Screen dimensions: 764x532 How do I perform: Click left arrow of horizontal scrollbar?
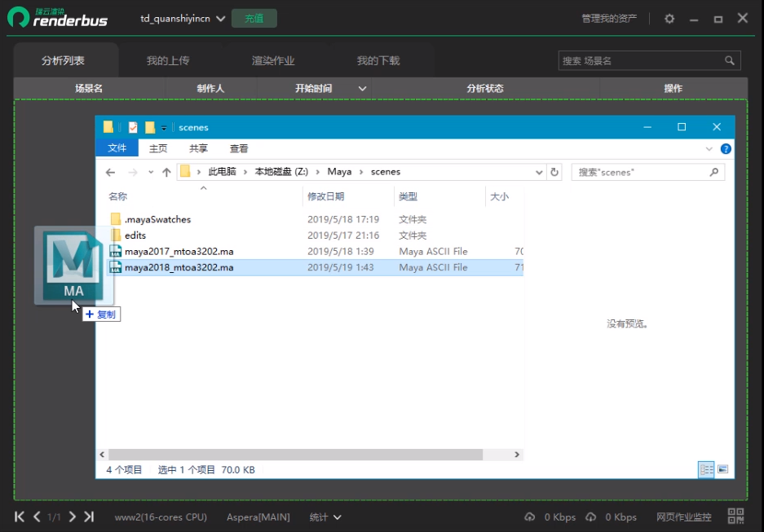[x=102, y=455]
